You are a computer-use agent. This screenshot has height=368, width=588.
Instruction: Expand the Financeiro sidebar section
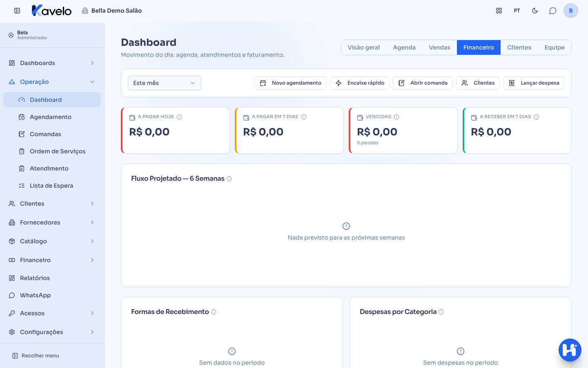pos(52,260)
